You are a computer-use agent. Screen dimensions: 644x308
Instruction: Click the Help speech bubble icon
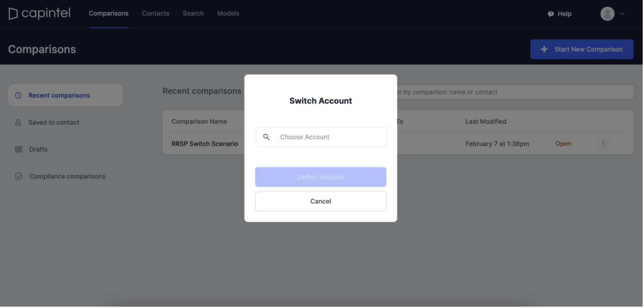(551, 14)
